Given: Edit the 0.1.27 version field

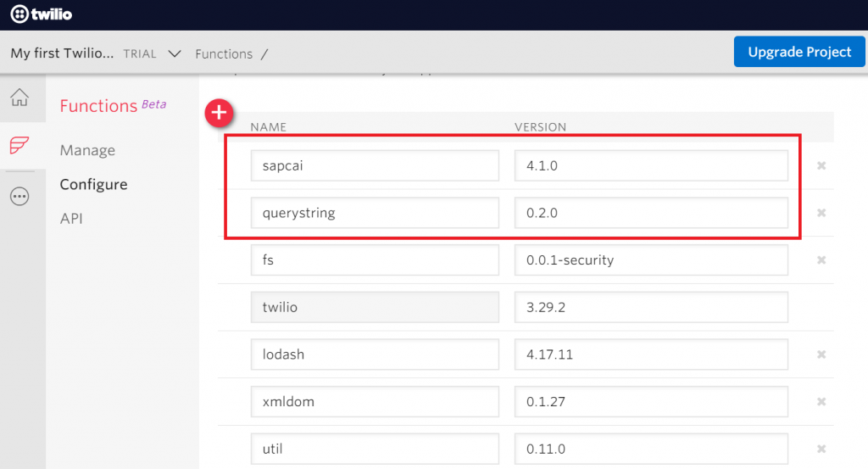Looking at the screenshot, I should point(651,401).
